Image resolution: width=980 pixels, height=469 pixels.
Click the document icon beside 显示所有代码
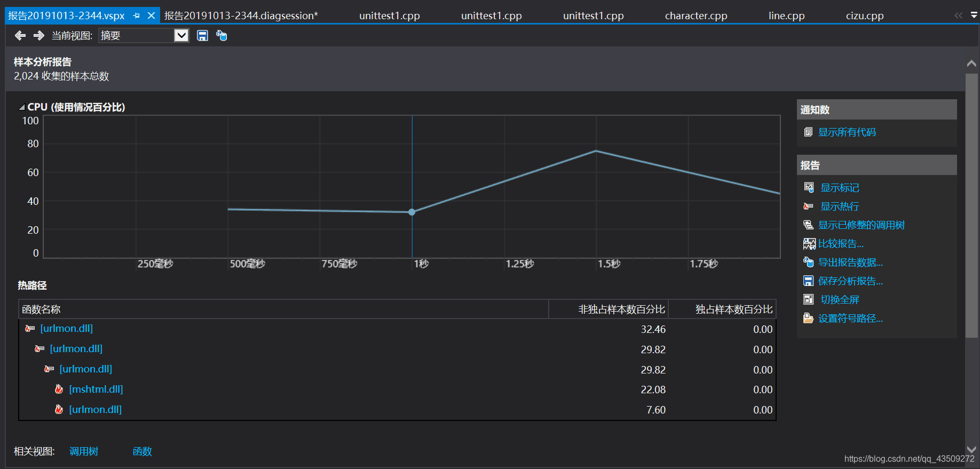(808, 132)
